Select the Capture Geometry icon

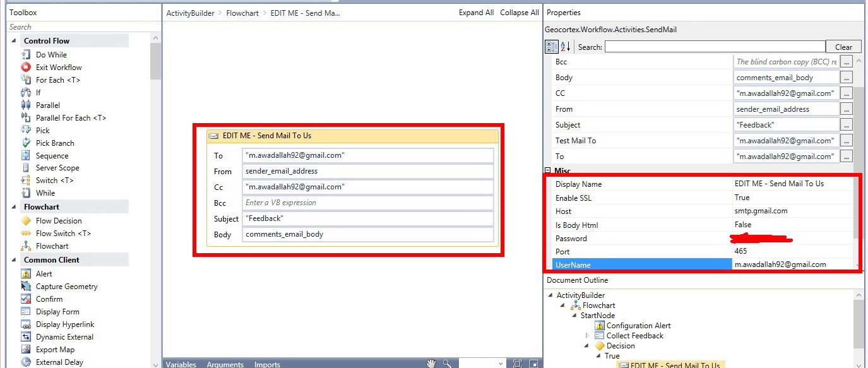pos(26,287)
